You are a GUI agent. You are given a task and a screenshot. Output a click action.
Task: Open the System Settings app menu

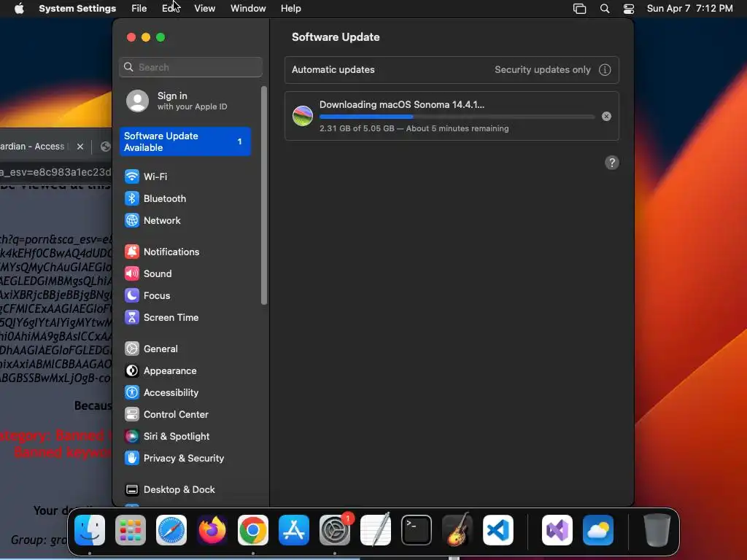click(x=77, y=9)
